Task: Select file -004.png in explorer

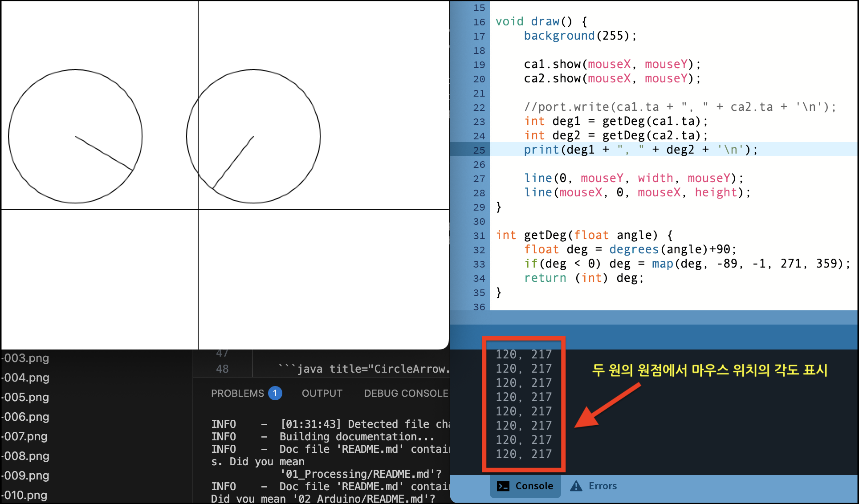Action: click(x=26, y=378)
